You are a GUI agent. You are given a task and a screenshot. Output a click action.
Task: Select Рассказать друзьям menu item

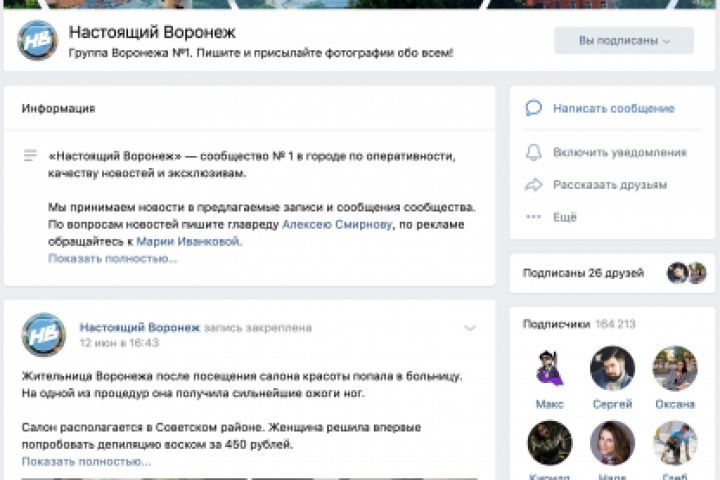click(610, 185)
